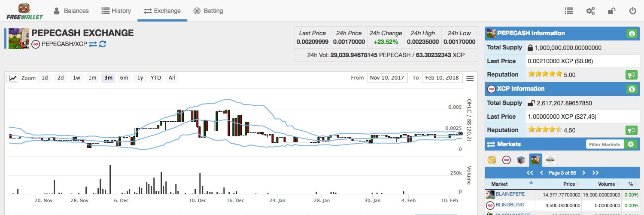Image resolution: width=644 pixels, height=215 pixels.
Task: Open the chart hamburger export menu
Action: [x=470, y=78]
